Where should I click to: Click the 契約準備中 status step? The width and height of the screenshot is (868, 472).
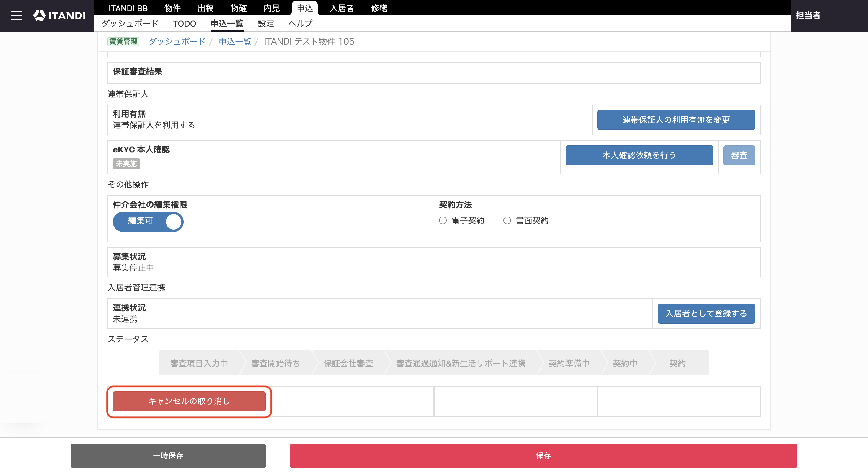(x=569, y=363)
